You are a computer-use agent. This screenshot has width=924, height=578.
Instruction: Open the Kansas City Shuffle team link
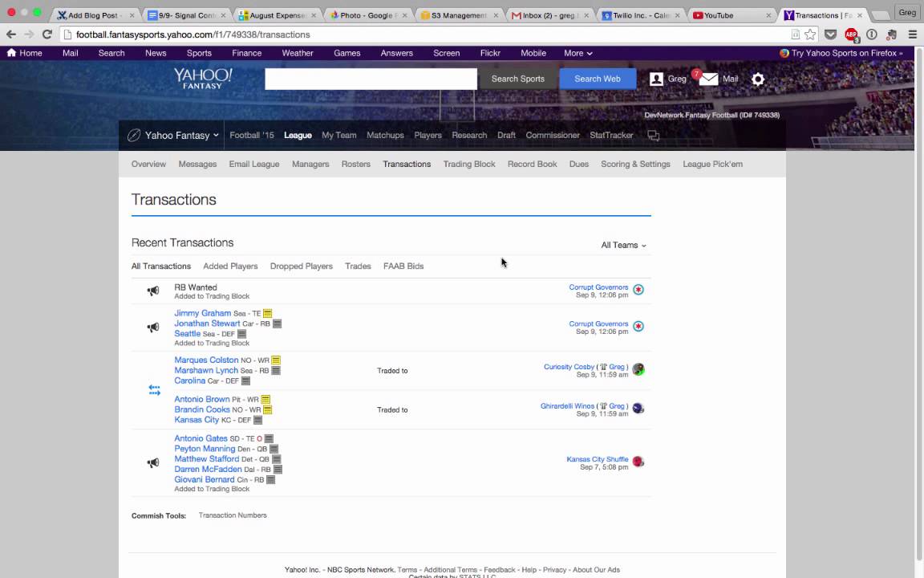click(x=598, y=459)
